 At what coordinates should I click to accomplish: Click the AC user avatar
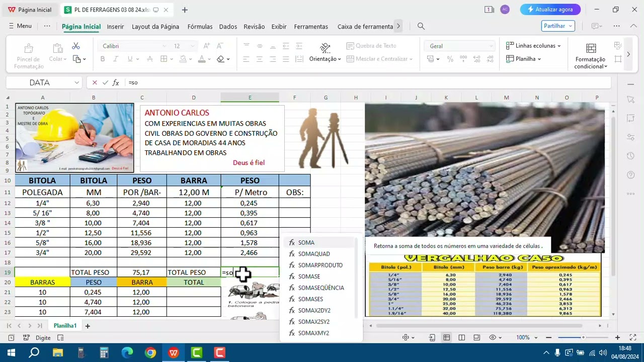pos(505,10)
